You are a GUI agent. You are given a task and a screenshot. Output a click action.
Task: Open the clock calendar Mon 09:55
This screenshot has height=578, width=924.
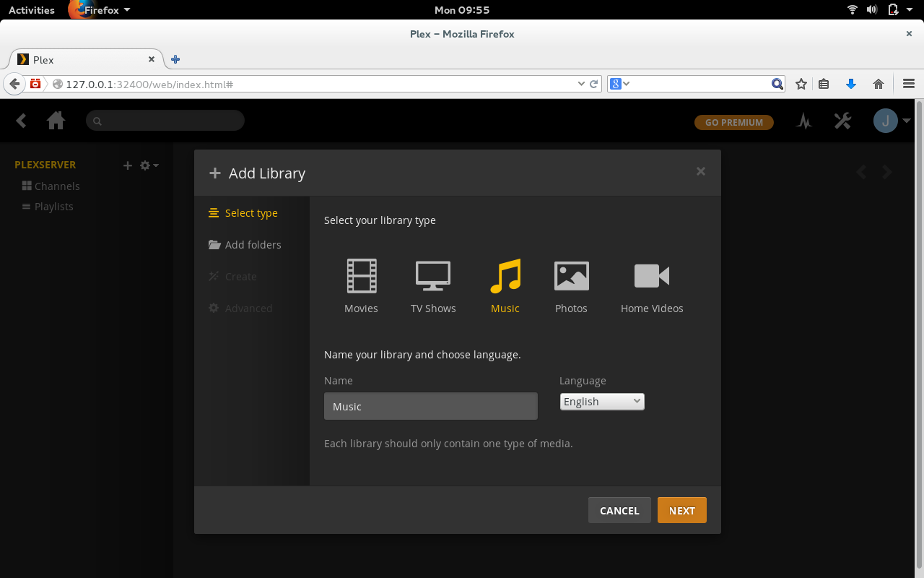click(462, 10)
